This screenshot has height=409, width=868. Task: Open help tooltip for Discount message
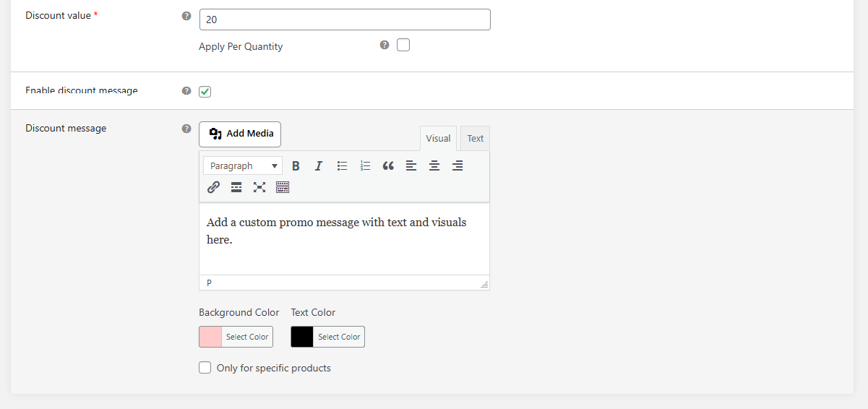click(186, 129)
